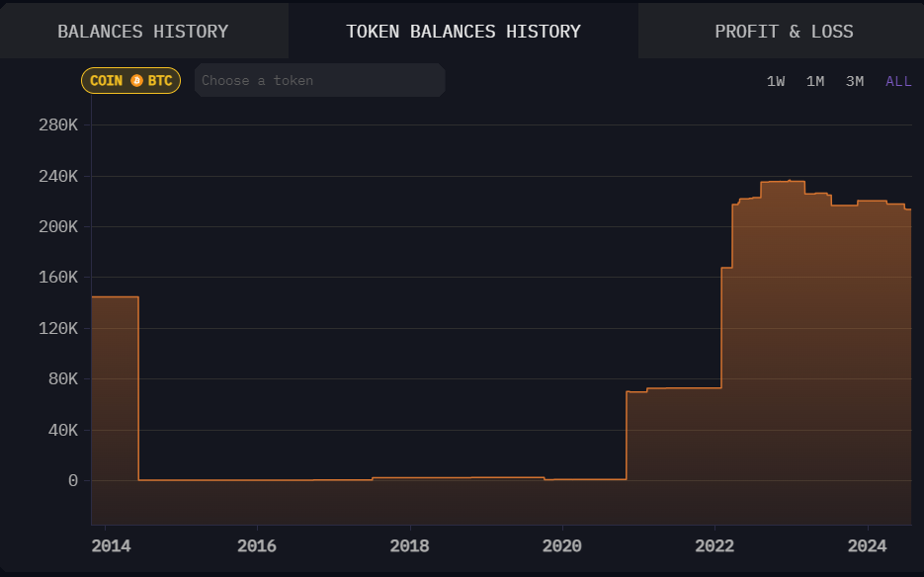Click the 2018 x-axis label
The height and width of the screenshot is (577, 924).
point(409,546)
